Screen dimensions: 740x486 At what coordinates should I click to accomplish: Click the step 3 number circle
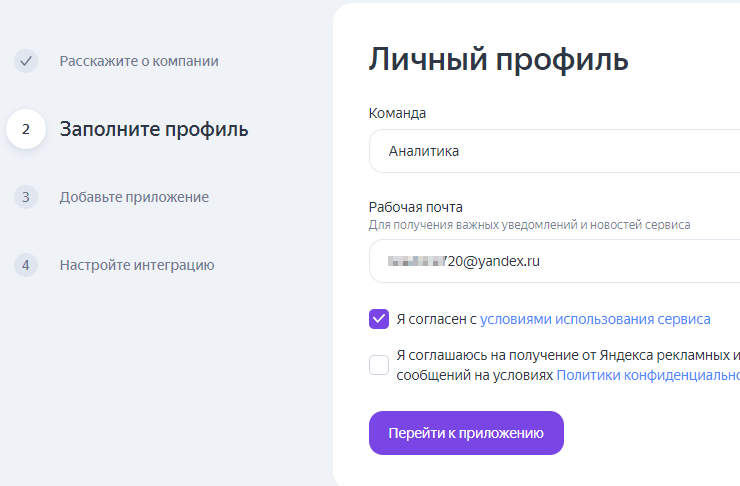26,197
